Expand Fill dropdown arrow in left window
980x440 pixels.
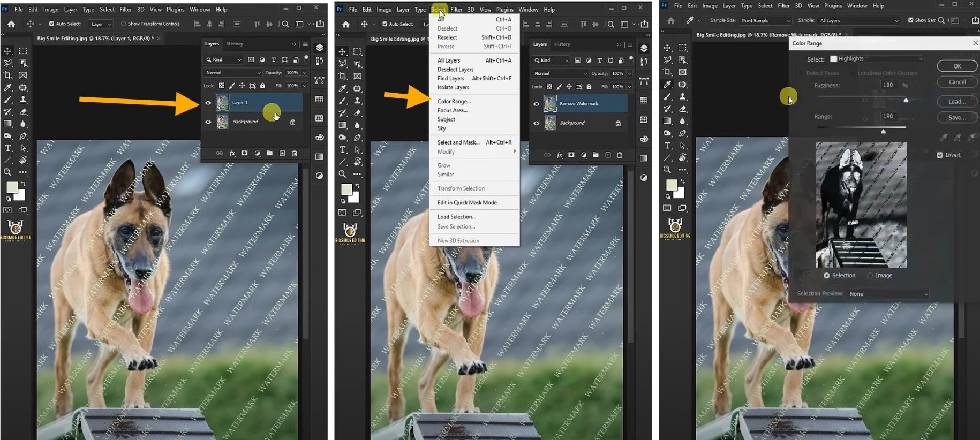pyautogui.click(x=305, y=86)
